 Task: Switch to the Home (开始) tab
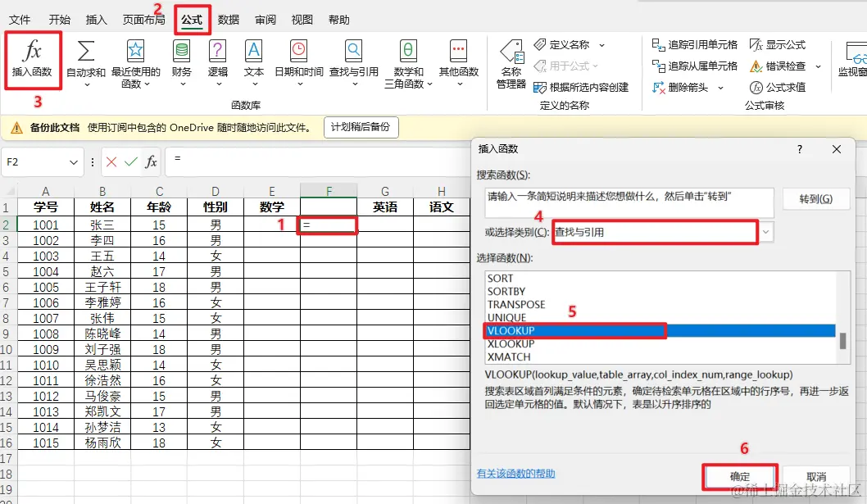[59, 20]
